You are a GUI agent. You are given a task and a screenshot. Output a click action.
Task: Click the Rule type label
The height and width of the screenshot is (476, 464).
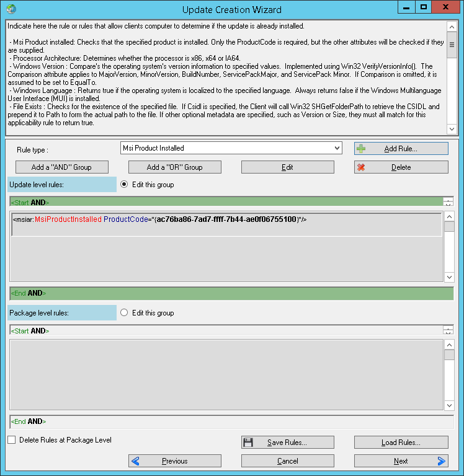[32, 149]
